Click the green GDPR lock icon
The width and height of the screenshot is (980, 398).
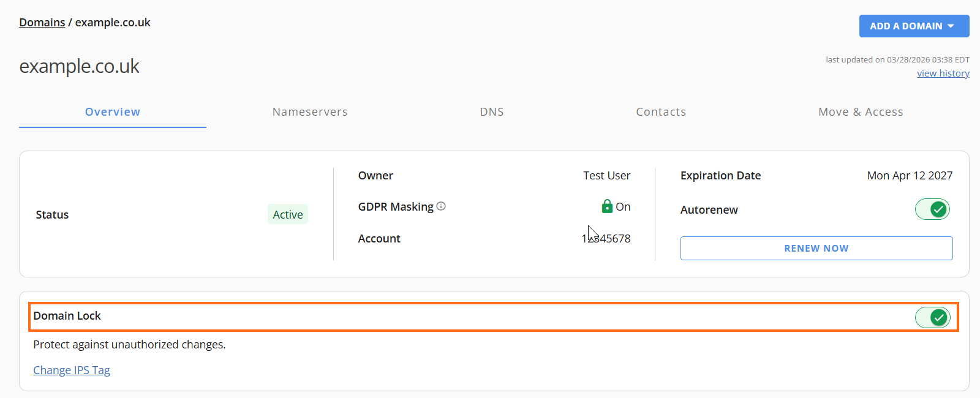click(x=607, y=206)
